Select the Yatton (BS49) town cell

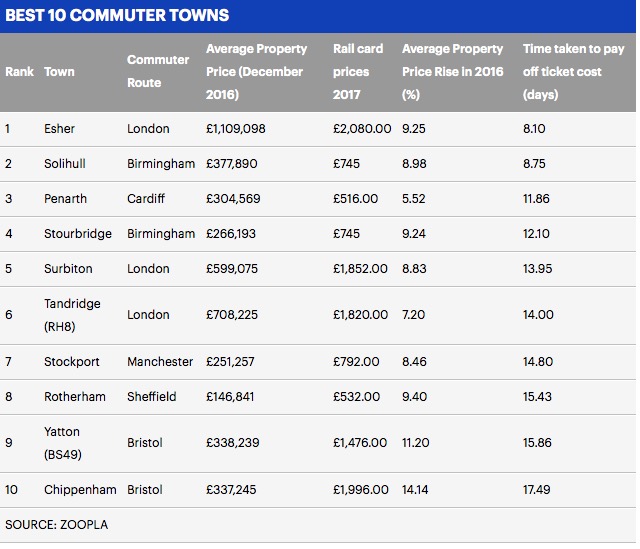click(62, 443)
